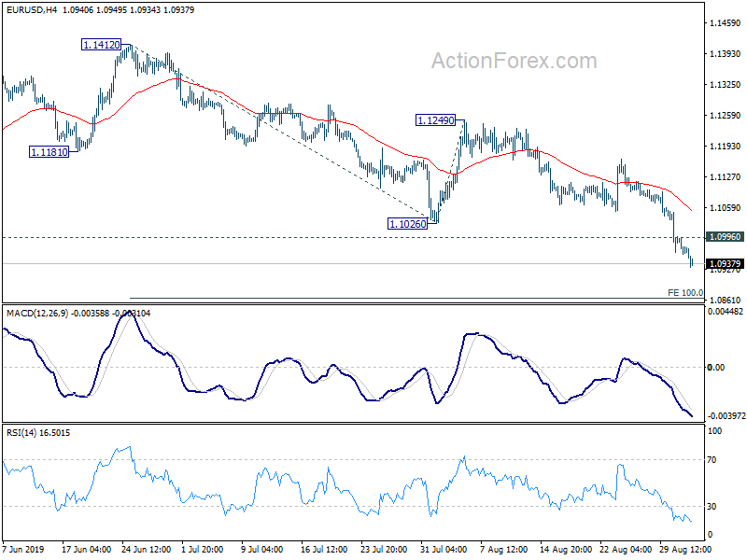Viewport: 747px width, 560px height.
Task: Click the MACD -0.003972 scale value
Action: pyautogui.click(x=726, y=416)
